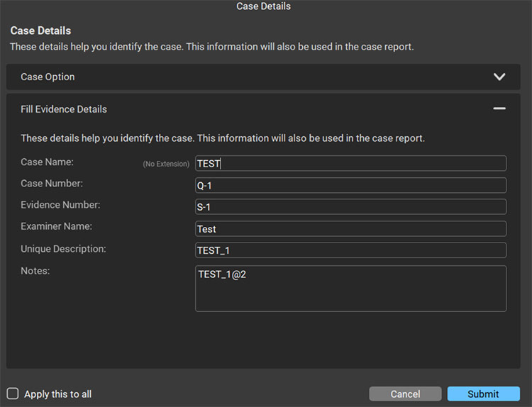Viewport: 532px width, 407px height.
Task: Click the Evidence Number: label
Action: click(x=60, y=205)
